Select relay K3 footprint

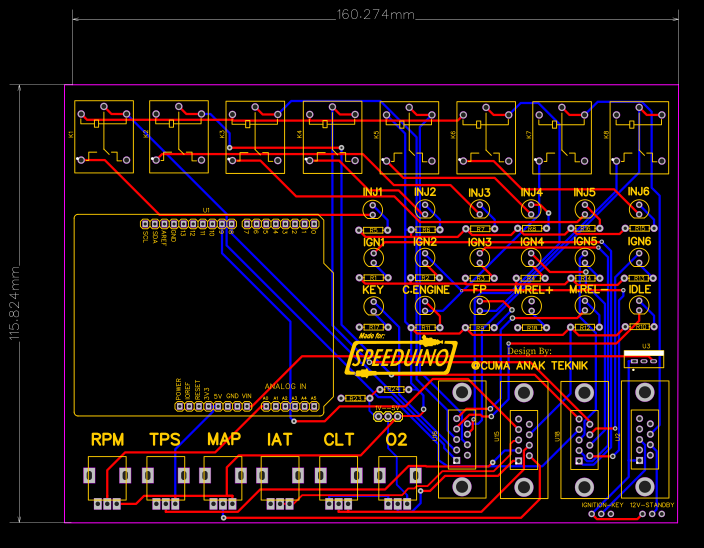pyautogui.click(x=255, y=137)
